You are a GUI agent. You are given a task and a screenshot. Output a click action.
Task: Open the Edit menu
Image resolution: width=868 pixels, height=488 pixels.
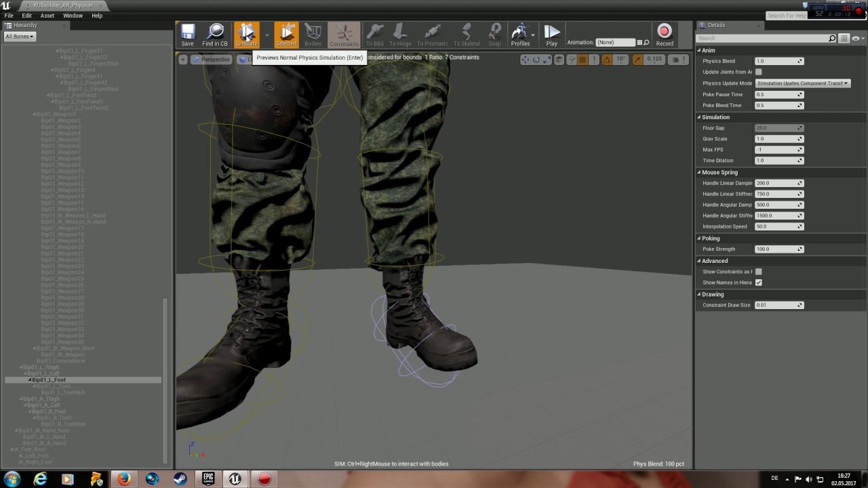pos(26,16)
